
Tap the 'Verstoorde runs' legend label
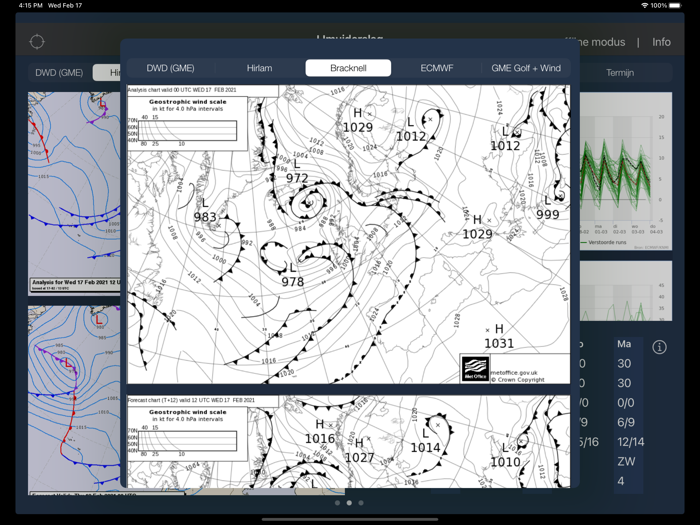point(607,242)
